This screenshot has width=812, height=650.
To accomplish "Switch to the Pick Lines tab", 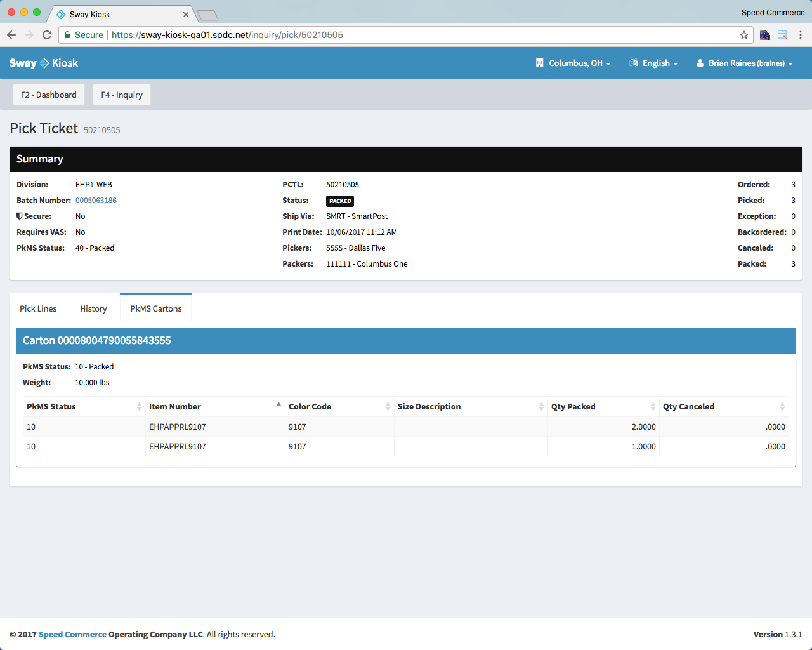I will tap(38, 308).
